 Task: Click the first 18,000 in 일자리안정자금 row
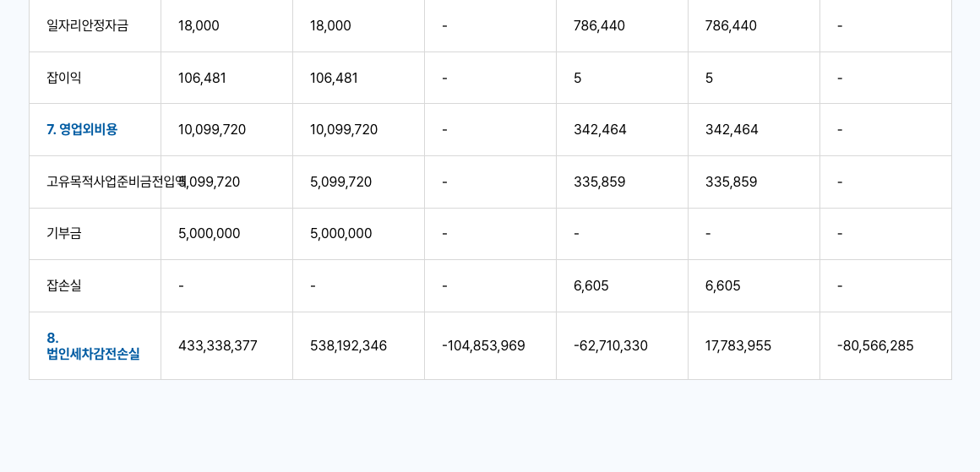tap(199, 26)
